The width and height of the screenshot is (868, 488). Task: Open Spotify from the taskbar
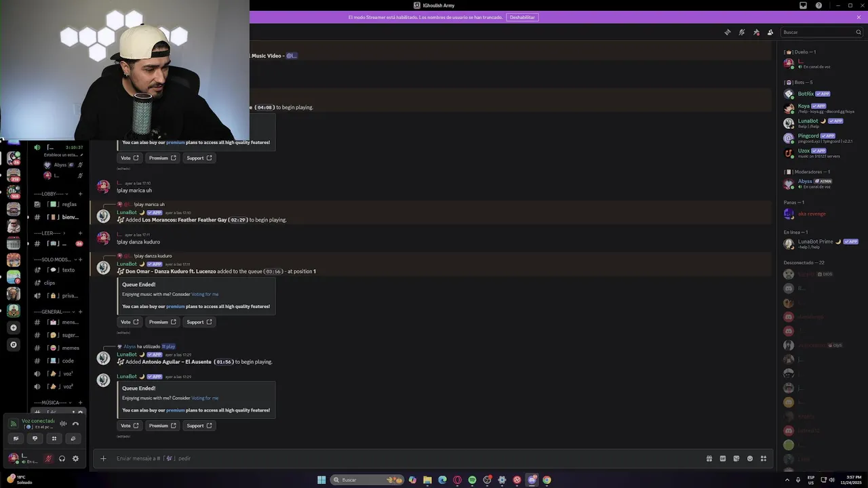(472, 480)
